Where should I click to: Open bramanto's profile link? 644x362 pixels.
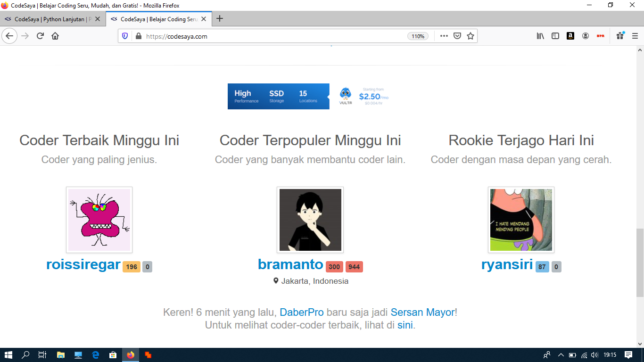(x=290, y=264)
